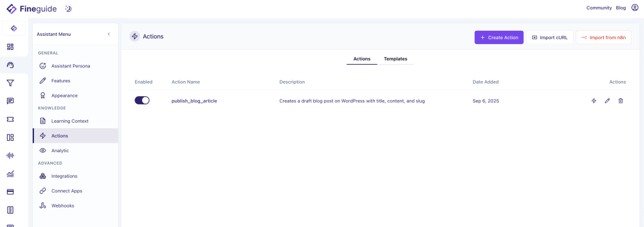
Task: Open the credit card billing icon
Action: [x=11, y=192]
